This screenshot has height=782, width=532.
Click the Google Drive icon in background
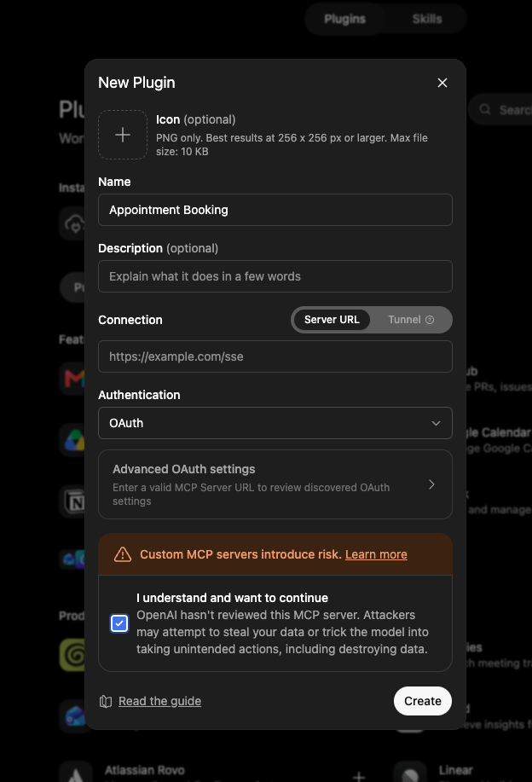(x=72, y=440)
